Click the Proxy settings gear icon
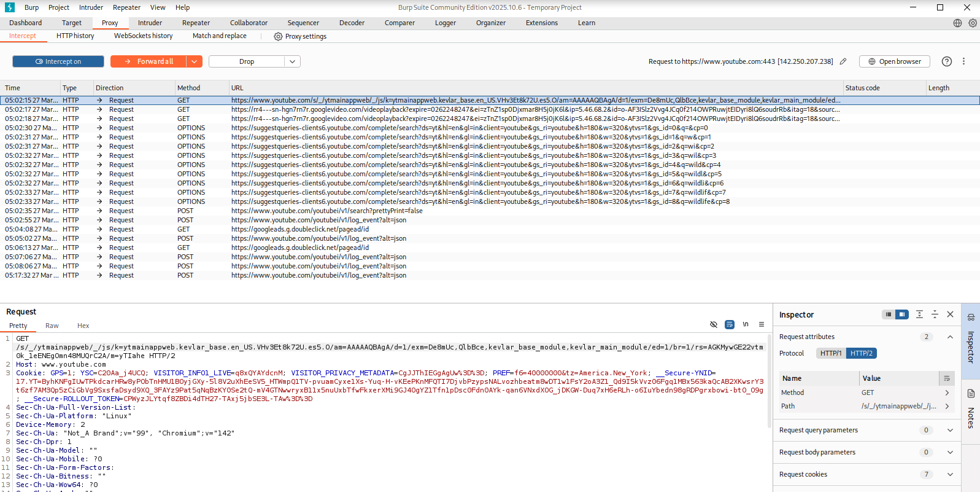Viewport: 980px width, 492px height. point(278,36)
